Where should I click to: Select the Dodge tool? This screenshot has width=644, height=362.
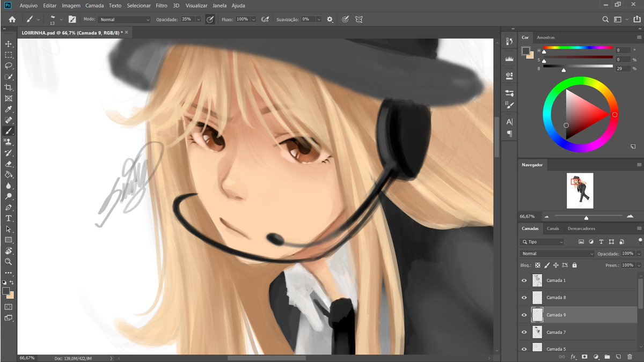pyautogui.click(x=9, y=197)
